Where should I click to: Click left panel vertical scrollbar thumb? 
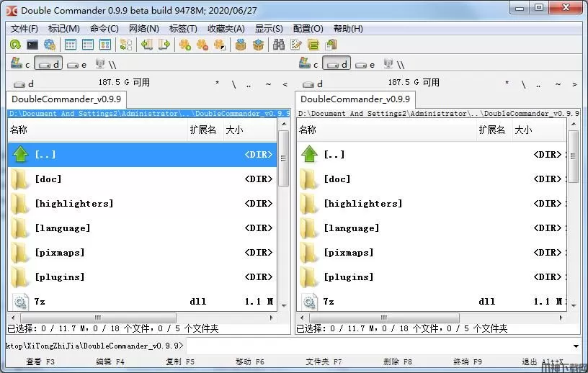point(284,158)
